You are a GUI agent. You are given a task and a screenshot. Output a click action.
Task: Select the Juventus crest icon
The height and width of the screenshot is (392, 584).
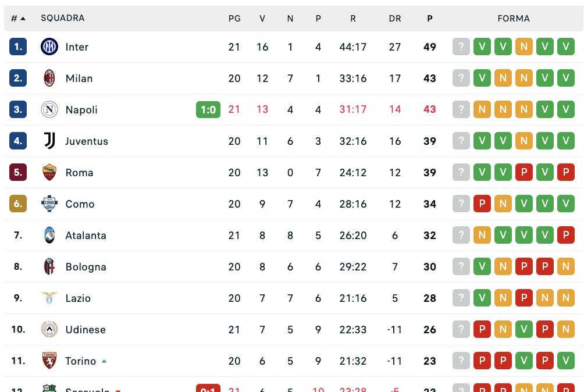[x=49, y=141]
